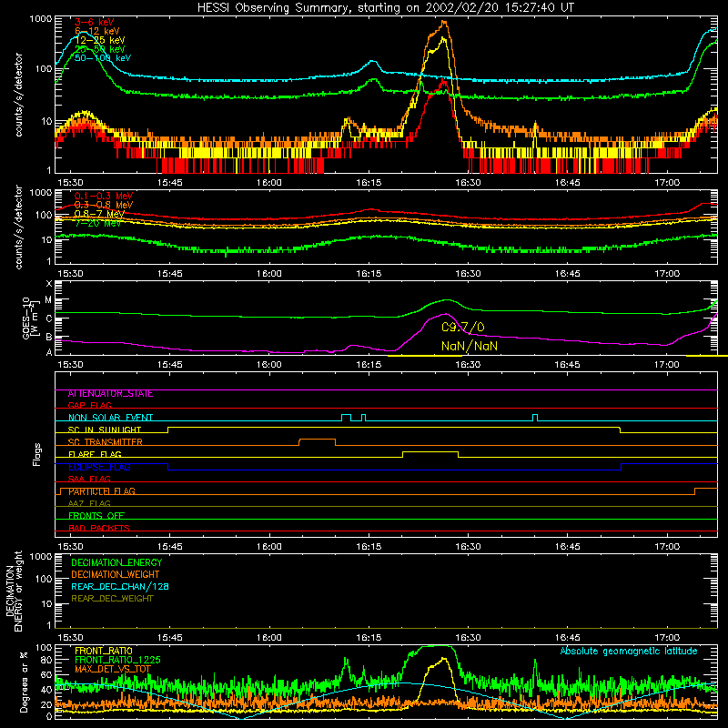
Task: Click the NaN/NaN annotation in GOES panel
Action: click(x=470, y=346)
